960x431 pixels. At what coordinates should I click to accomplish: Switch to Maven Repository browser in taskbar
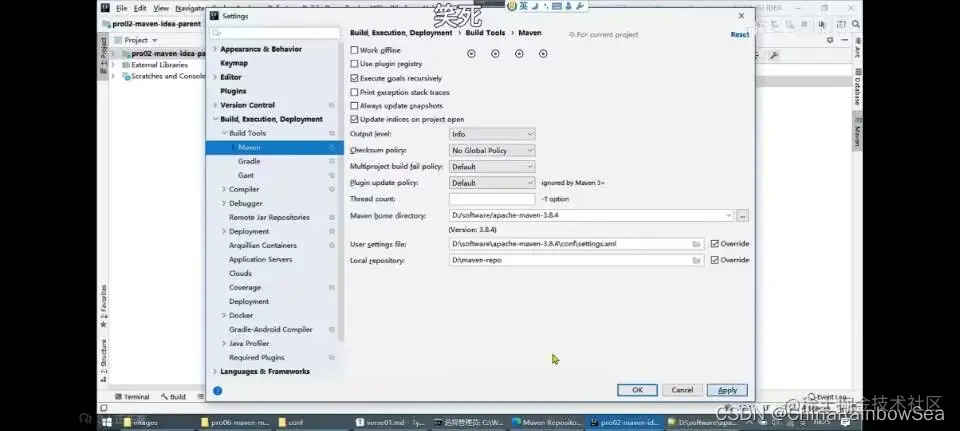(547, 422)
